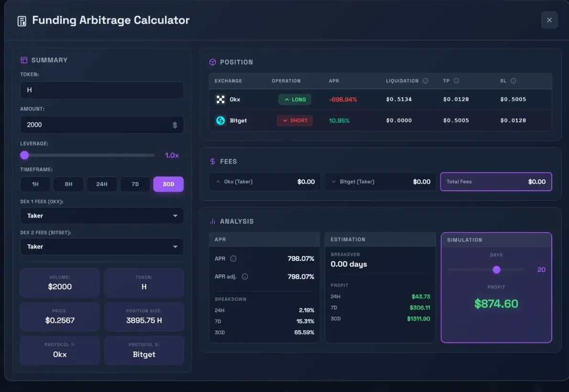
Task: Select the 8H timeframe
Action: [x=68, y=184]
